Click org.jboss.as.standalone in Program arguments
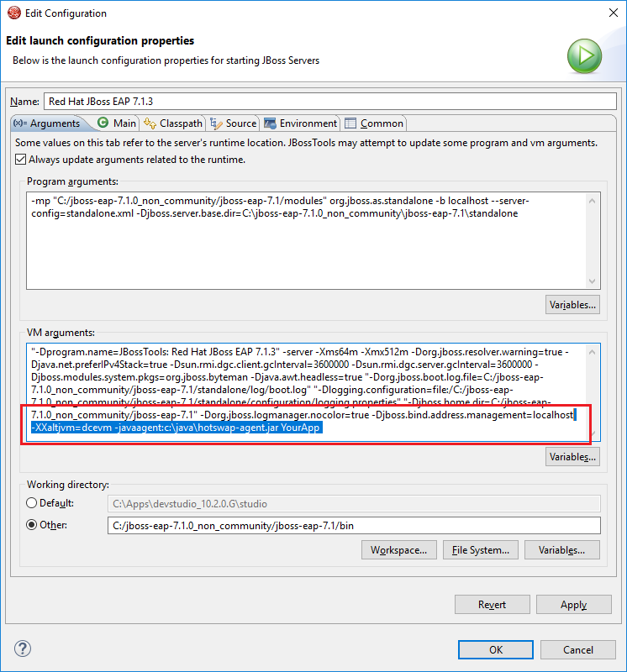The width and height of the screenshot is (627, 672). (382, 201)
